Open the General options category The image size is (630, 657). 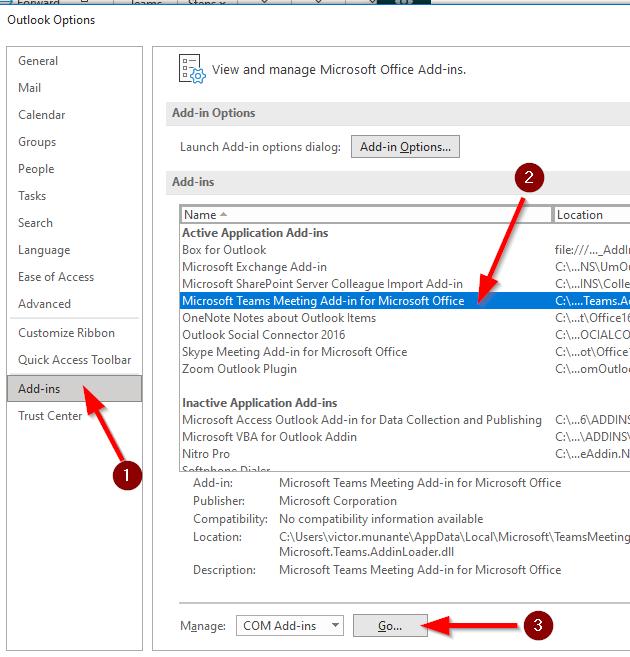pyautogui.click(x=39, y=61)
